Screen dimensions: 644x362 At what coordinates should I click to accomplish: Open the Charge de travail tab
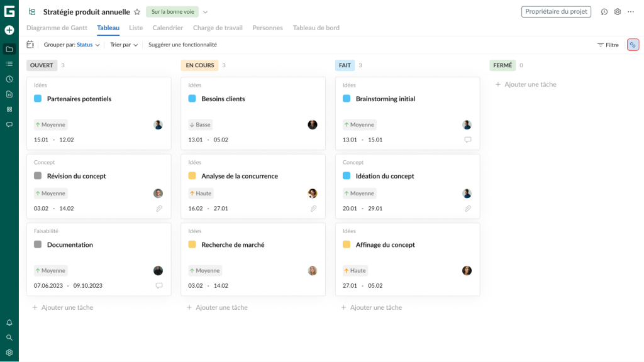point(218,28)
